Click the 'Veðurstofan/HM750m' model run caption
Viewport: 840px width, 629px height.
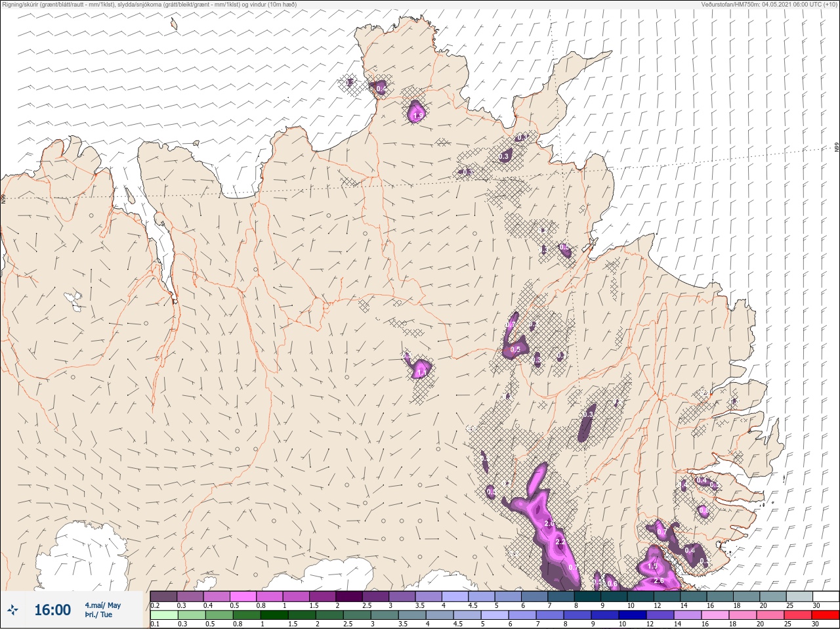coord(769,4)
